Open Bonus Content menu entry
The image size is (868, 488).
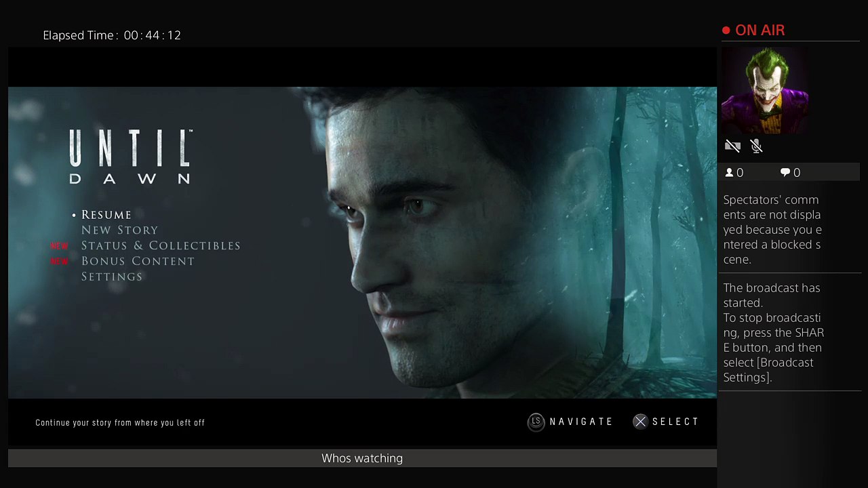138,262
